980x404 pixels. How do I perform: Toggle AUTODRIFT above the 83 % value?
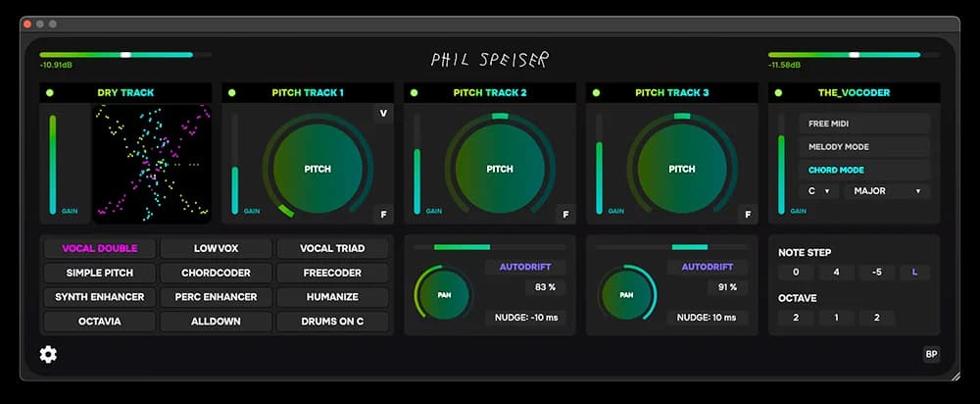(525, 267)
